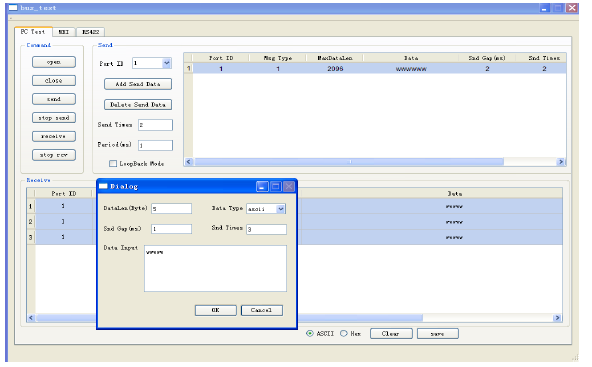This screenshot has height=367, width=592.
Task: Focus the Period(ms) input field
Action: click(x=155, y=145)
